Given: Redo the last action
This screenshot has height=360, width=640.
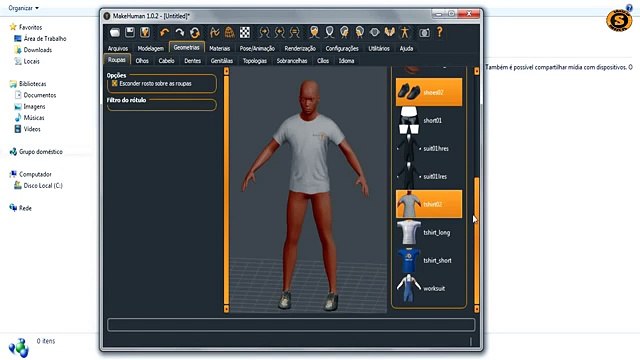Looking at the screenshot, I should pyautogui.click(x=180, y=32).
